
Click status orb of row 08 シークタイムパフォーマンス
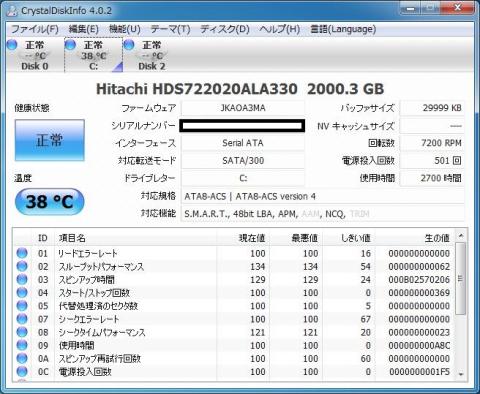click(x=22, y=332)
